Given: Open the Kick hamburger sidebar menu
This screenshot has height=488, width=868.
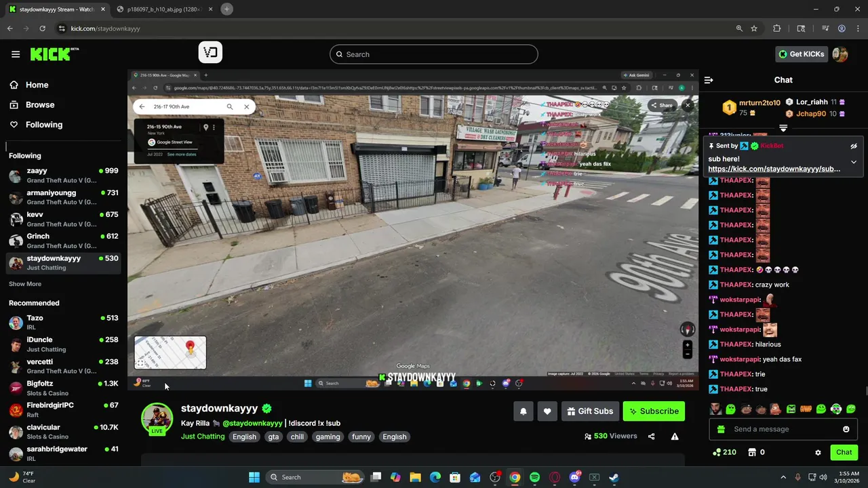Looking at the screenshot, I should (x=16, y=54).
